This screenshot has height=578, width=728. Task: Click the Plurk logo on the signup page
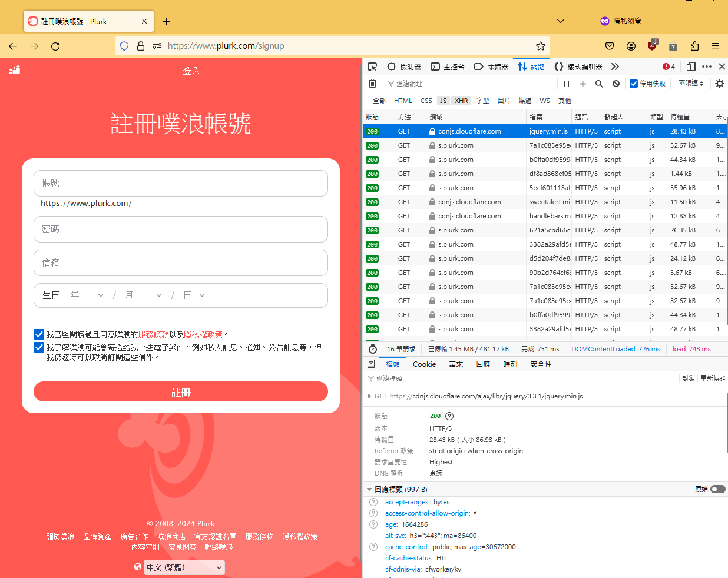click(15, 70)
